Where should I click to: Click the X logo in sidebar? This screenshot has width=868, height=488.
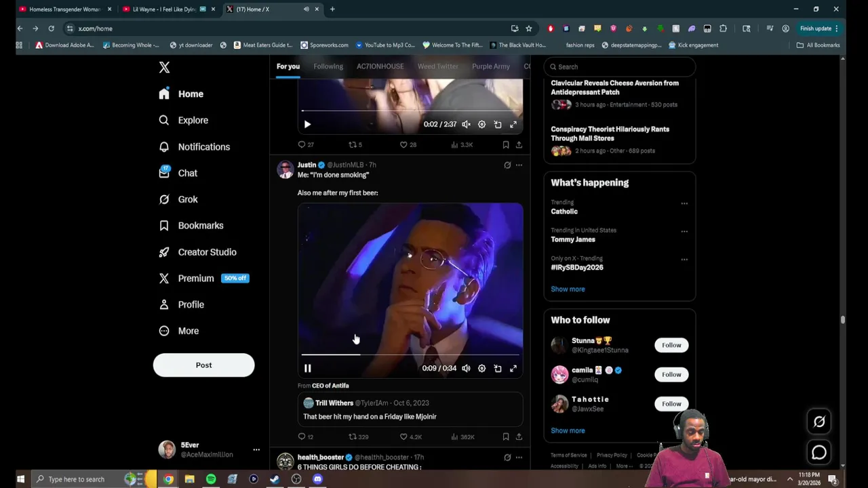(164, 67)
